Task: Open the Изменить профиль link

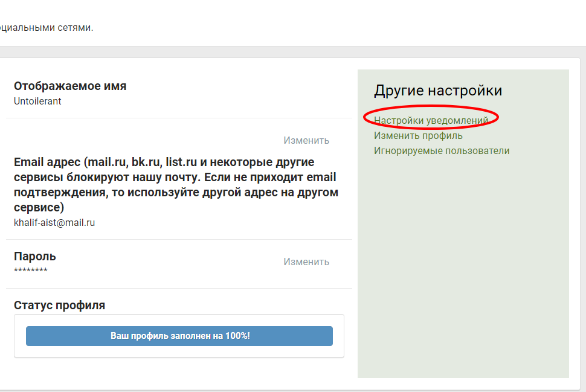Action: [418, 136]
